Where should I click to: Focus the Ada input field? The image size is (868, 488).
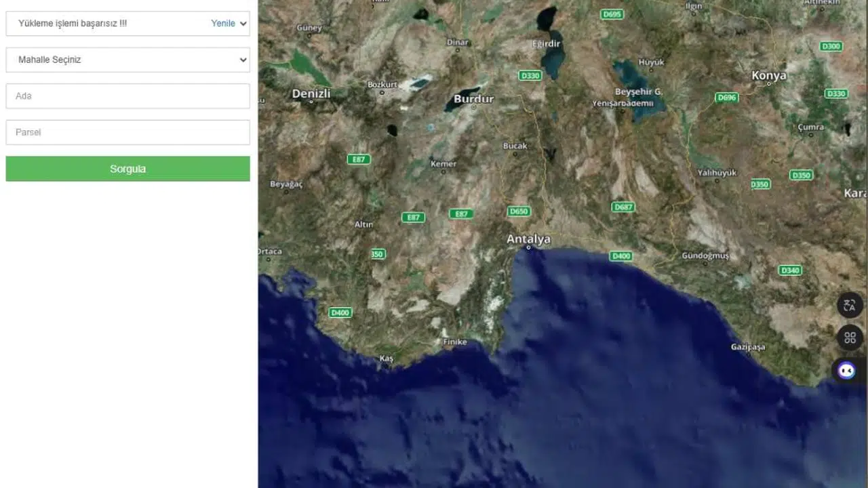click(x=127, y=96)
